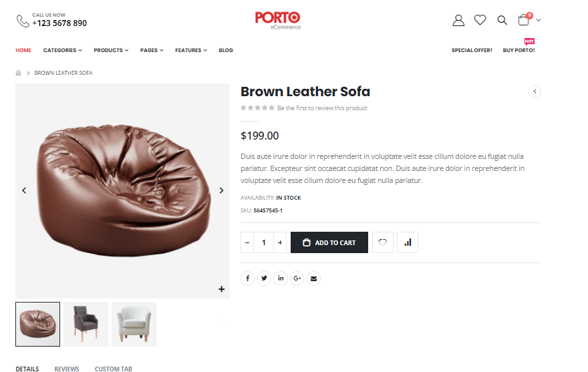Click the Add to Cart button
588x372 pixels.
coord(329,242)
